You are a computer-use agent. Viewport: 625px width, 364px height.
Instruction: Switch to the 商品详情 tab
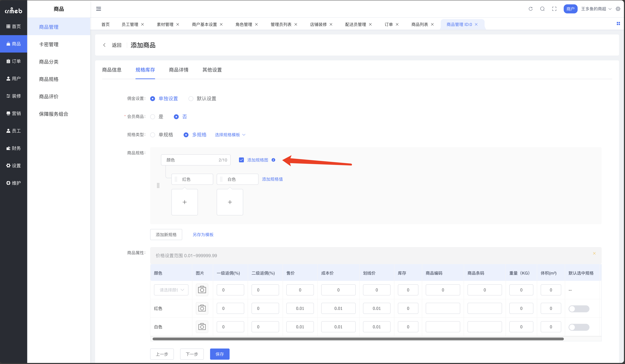coord(179,70)
